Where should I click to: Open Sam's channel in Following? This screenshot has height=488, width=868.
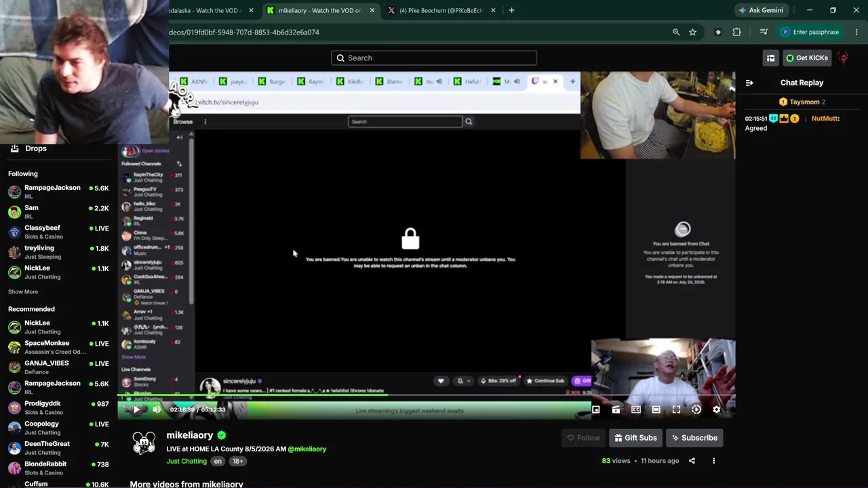(x=58, y=211)
